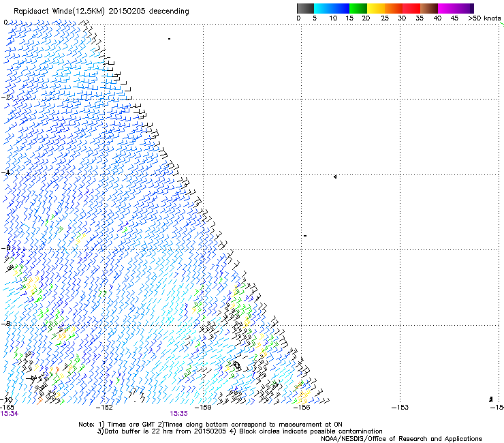The image size is (504, 443).
Task: Click the purple time label '15:35'
Action: click(178, 414)
